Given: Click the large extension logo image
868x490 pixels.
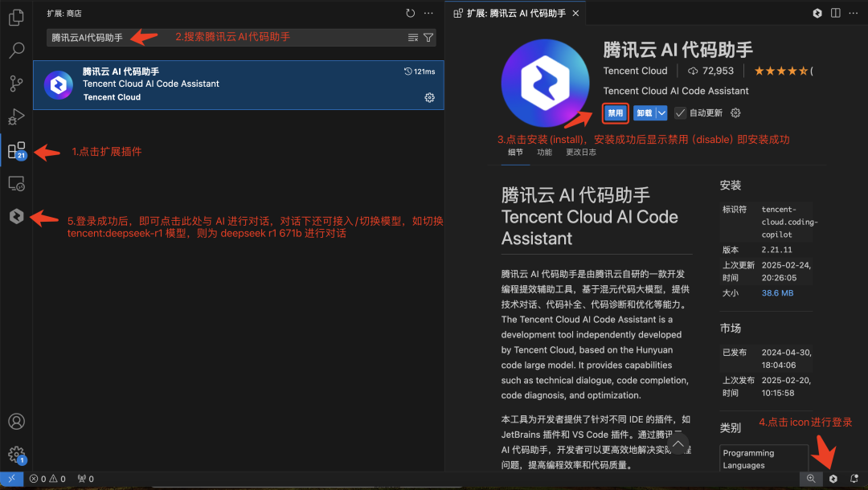Looking at the screenshot, I should (545, 83).
